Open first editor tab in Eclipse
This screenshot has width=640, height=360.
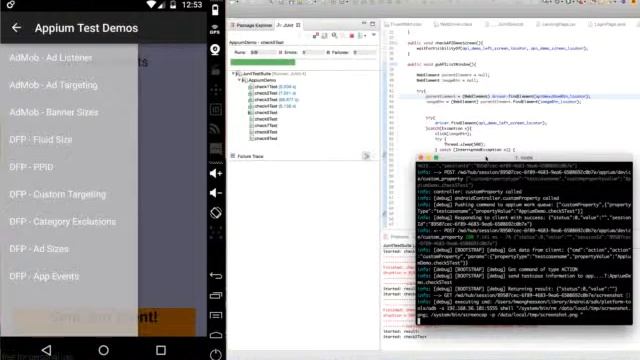click(403, 25)
